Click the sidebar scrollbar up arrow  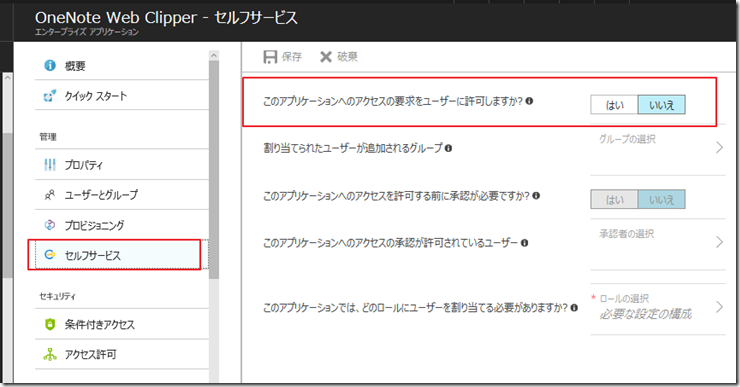[214, 56]
